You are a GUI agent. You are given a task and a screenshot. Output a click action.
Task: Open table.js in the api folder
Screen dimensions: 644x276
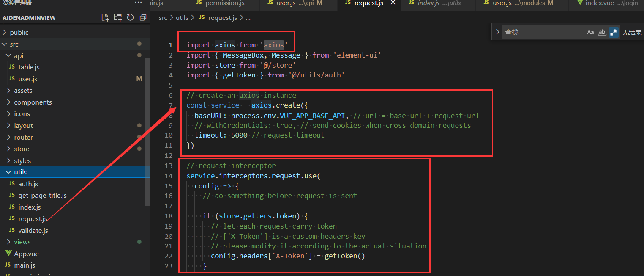click(29, 67)
